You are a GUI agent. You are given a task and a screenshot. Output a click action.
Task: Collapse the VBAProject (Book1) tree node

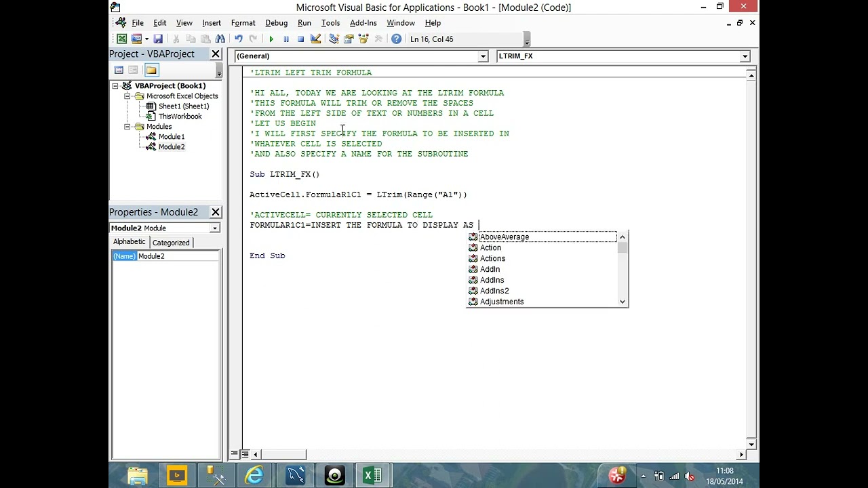115,86
